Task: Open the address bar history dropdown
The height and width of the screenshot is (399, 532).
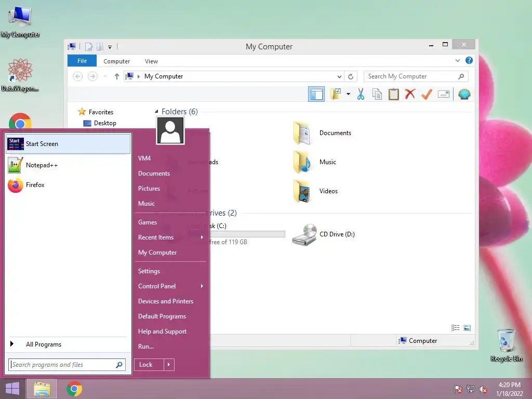Action: [x=339, y=77]
